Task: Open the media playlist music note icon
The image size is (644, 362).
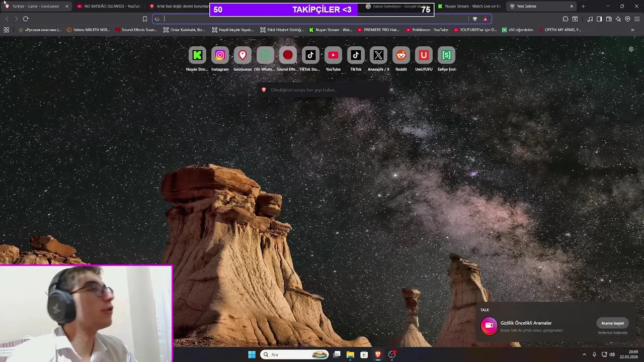Action: [x=590, y=19]
